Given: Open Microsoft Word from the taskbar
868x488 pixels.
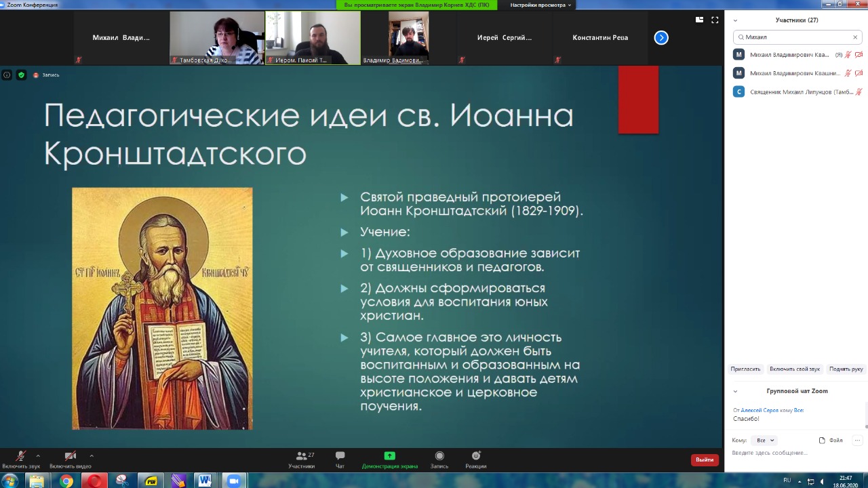Looking at the screenshot, I should click(x=205, y=481).
